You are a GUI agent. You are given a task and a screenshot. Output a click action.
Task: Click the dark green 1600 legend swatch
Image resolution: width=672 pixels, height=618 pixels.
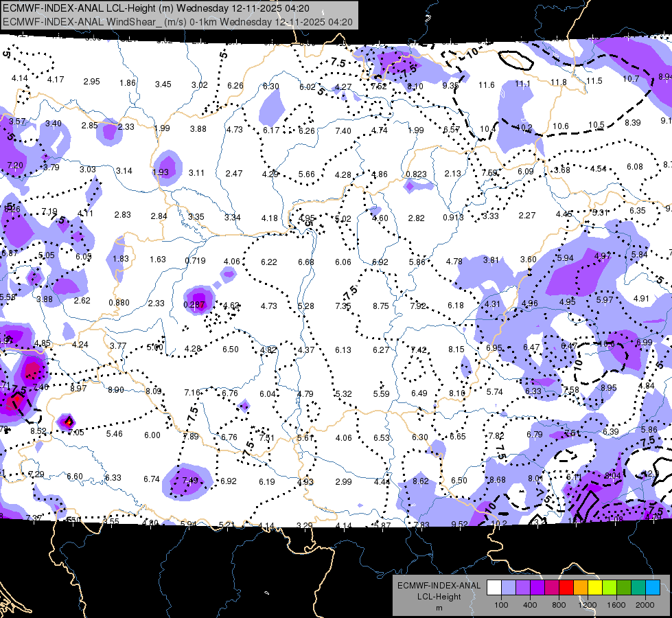(624, 587)
